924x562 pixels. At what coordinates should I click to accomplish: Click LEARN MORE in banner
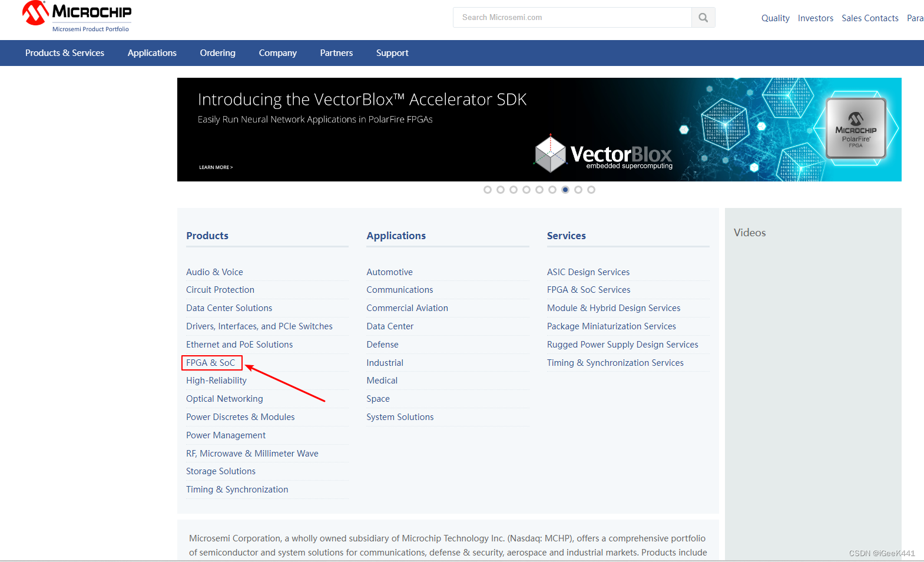tap(216, 167)
